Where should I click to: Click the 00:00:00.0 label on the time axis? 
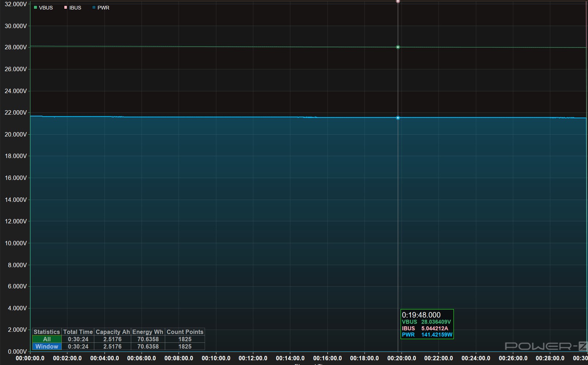click(x=30, y=358)
